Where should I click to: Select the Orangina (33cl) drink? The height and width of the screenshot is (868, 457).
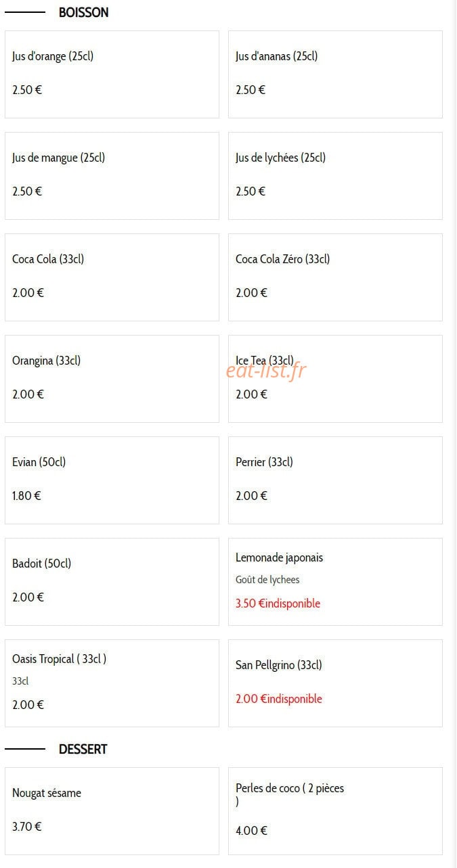[112, 379]
